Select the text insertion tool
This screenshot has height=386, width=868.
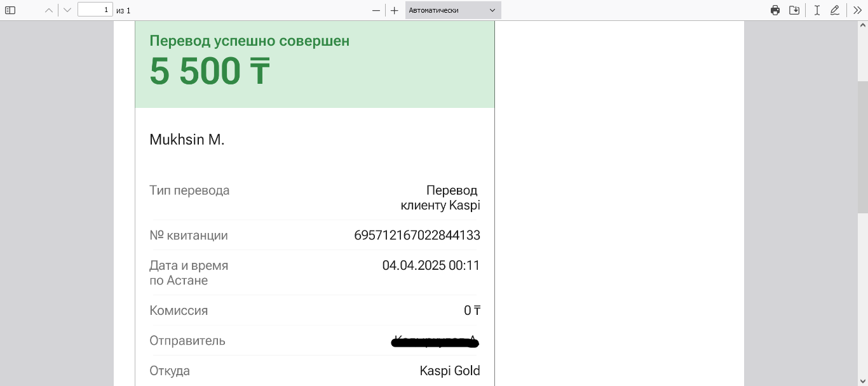click(817, 10)
